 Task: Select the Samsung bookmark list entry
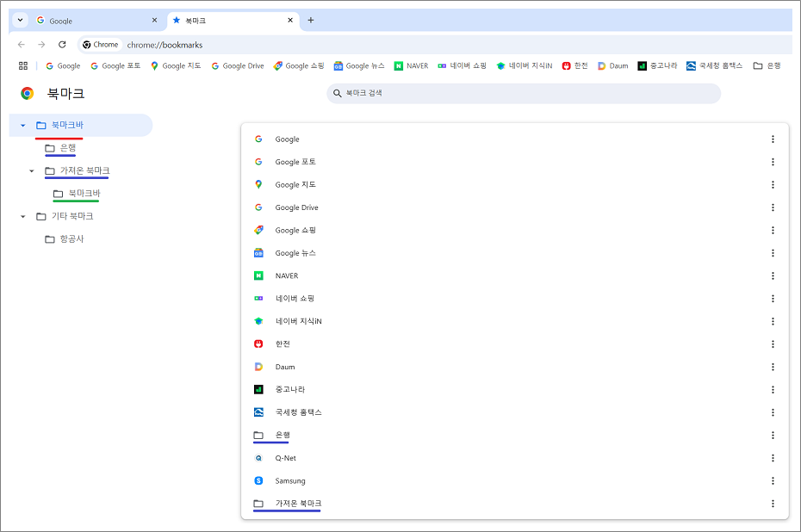(515, 480)
